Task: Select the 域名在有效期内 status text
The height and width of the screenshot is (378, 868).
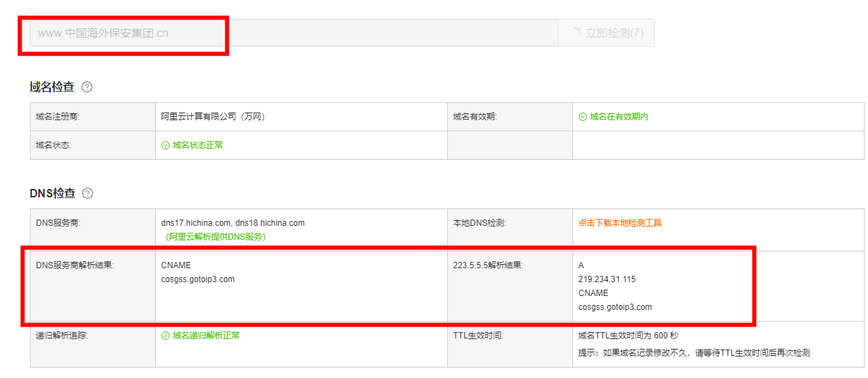Action: [619, 117]
